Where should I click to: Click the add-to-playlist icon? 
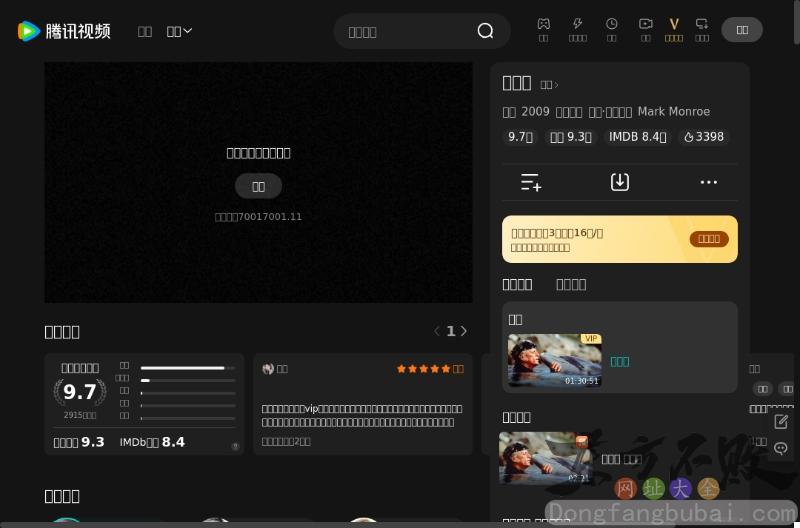[531, 182]
